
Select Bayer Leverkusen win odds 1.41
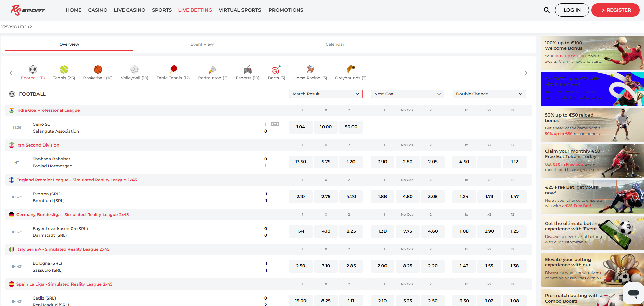point(301,231)
